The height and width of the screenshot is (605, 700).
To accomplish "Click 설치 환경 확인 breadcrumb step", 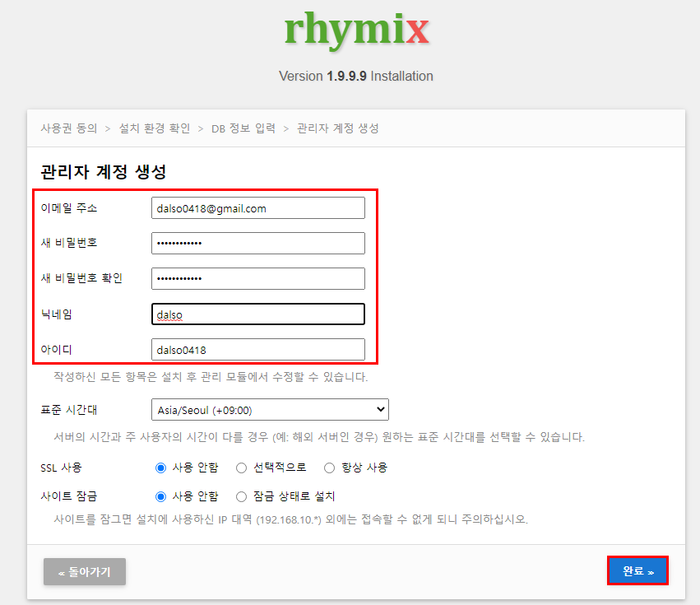I will [x=155, y=128].
